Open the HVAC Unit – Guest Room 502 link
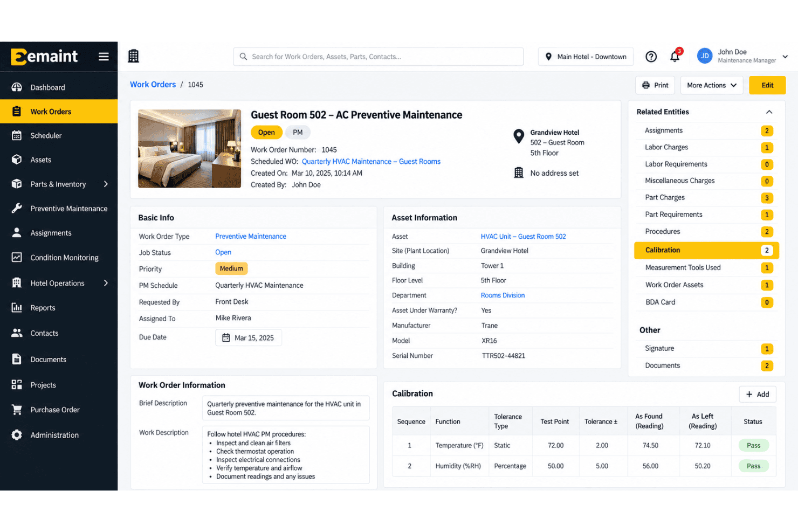This screenshot has width=798, height=532. pyautogui.click(x=523, y=237)
